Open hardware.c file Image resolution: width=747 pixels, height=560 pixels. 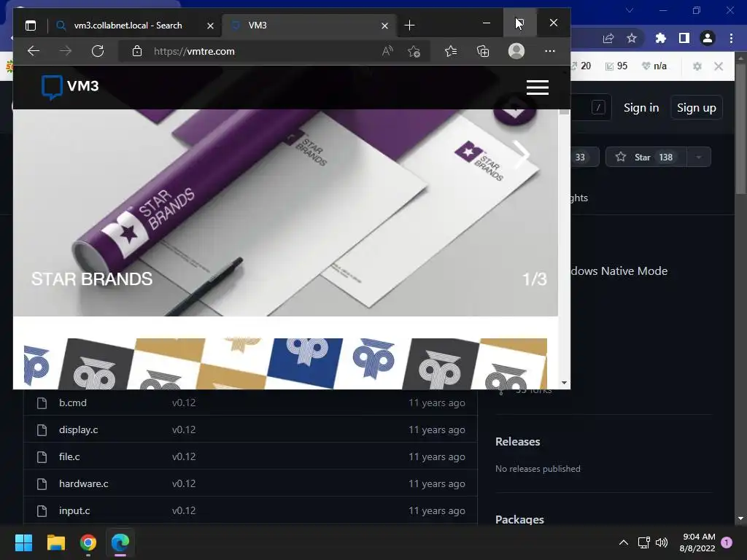pos(84,484)
